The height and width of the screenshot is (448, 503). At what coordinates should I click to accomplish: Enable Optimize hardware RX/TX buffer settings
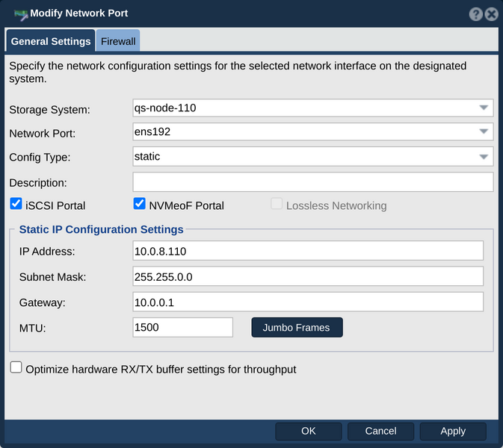[16, 367]
